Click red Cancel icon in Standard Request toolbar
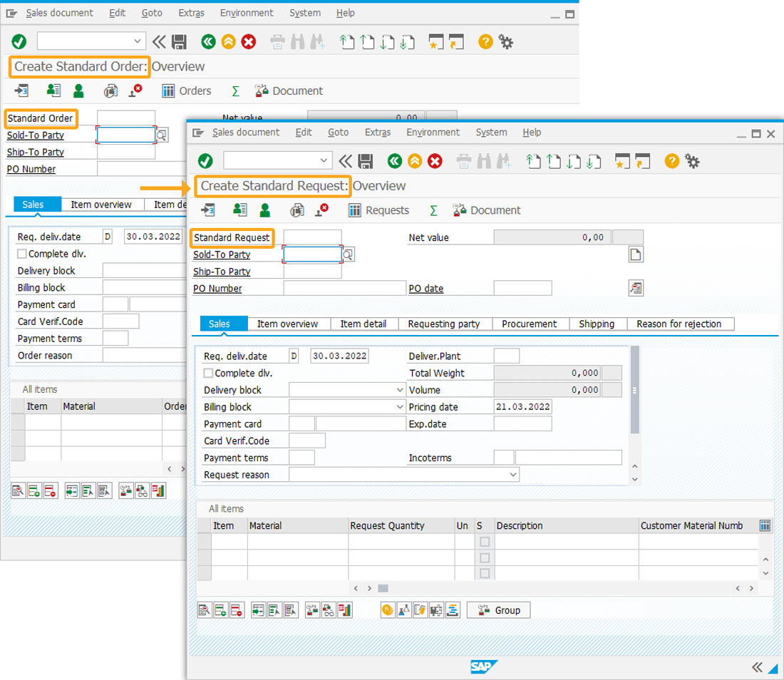This screenshot has height=680, width=784. pos(435,161)
